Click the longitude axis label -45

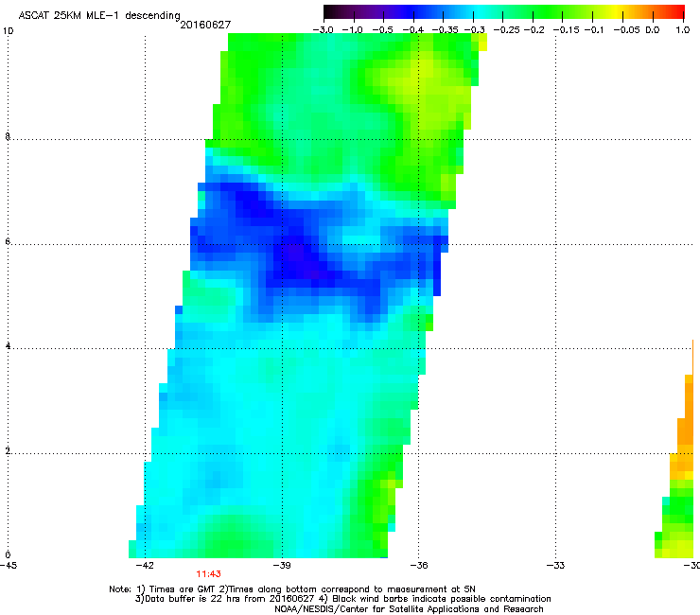[9, 566]
